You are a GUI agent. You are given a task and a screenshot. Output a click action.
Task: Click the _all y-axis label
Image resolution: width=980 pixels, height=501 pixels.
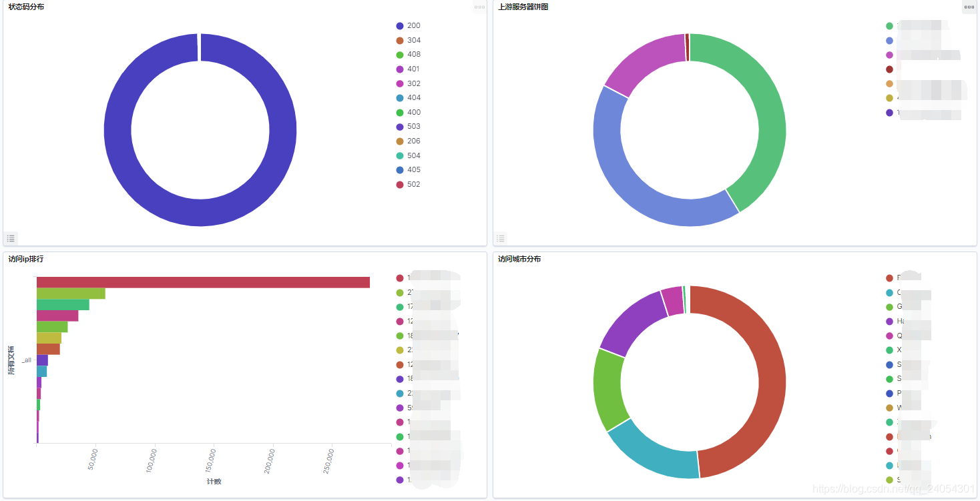click(26, 360)
